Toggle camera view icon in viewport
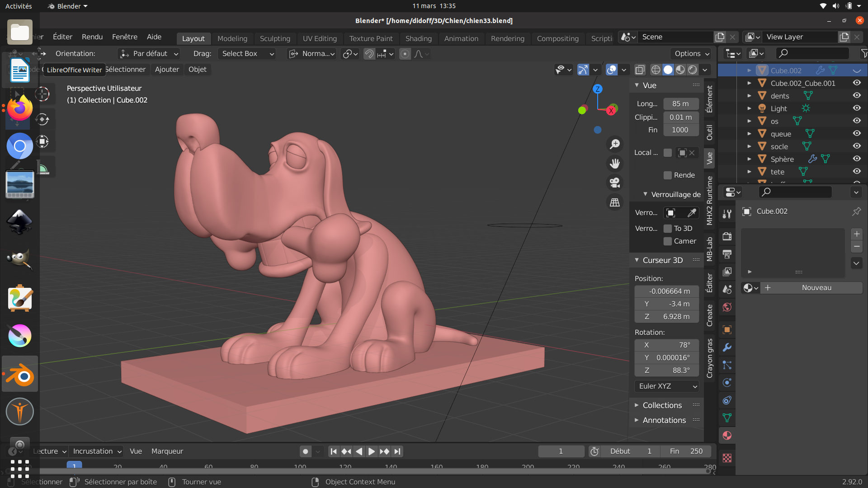 615,183
